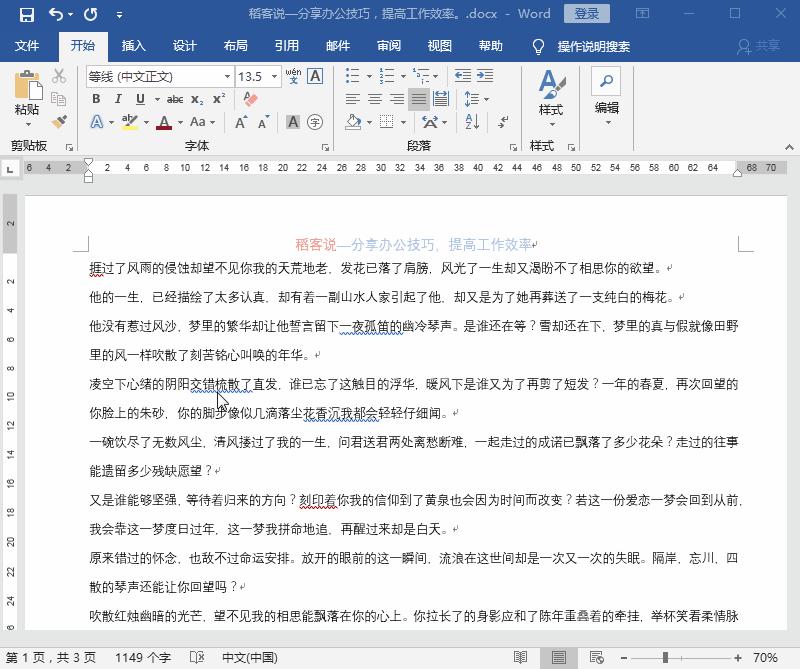Apply italic formatting
800x669 pixels.
pos(118,98)
